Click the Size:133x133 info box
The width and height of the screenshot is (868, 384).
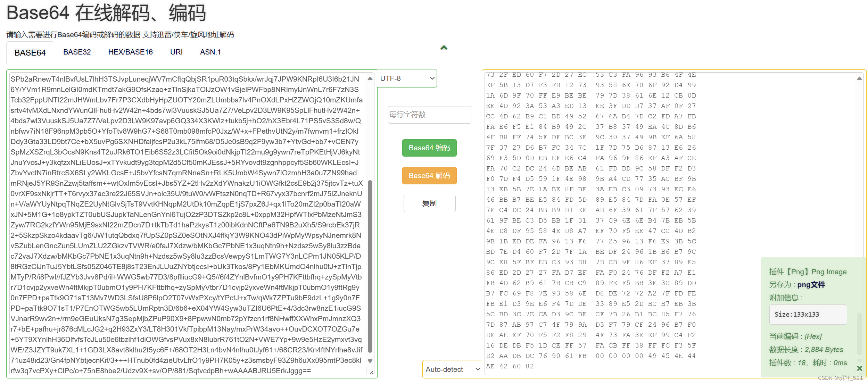point(808,315)
